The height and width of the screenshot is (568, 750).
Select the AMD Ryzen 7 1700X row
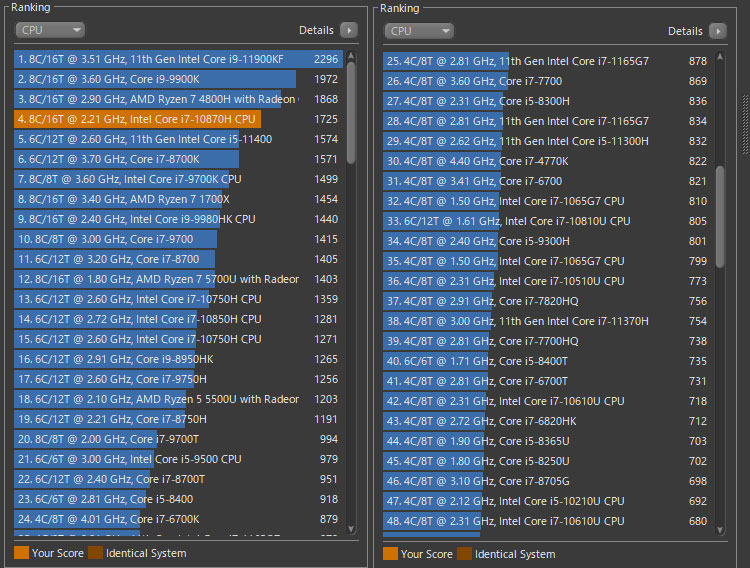pos(178,199)
